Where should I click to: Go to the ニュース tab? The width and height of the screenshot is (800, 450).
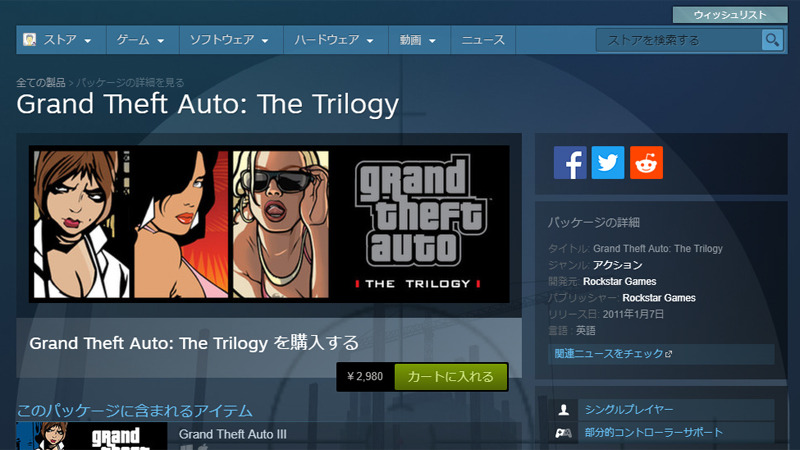(483, 40)
